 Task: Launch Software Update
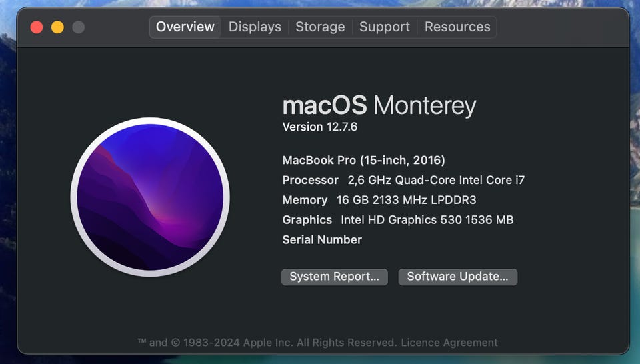[457, 277]
